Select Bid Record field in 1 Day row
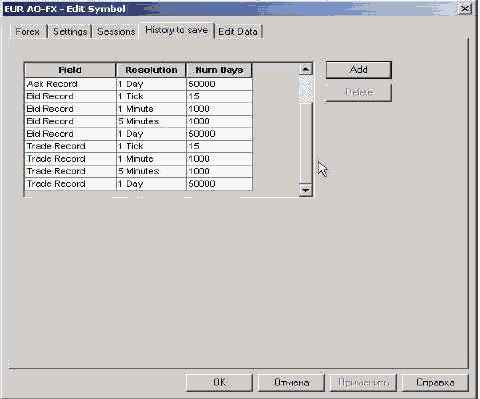 click(x=70, y=134)
